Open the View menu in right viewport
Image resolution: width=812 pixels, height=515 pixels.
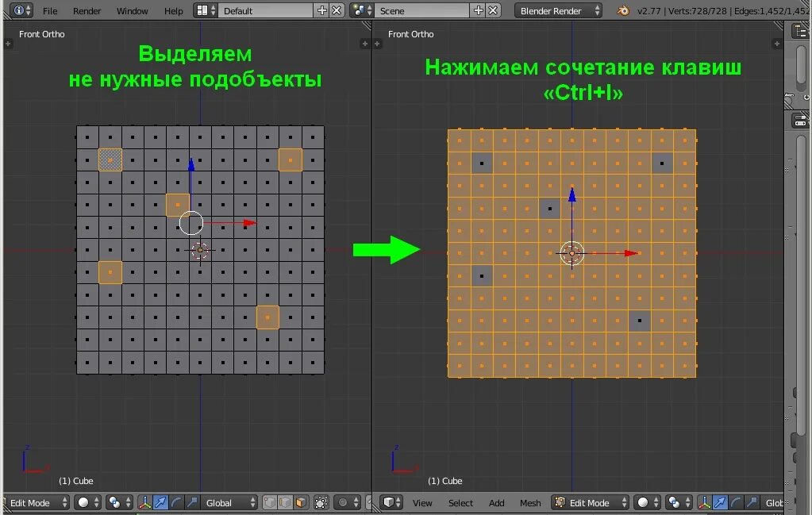(x=422, y=503)
